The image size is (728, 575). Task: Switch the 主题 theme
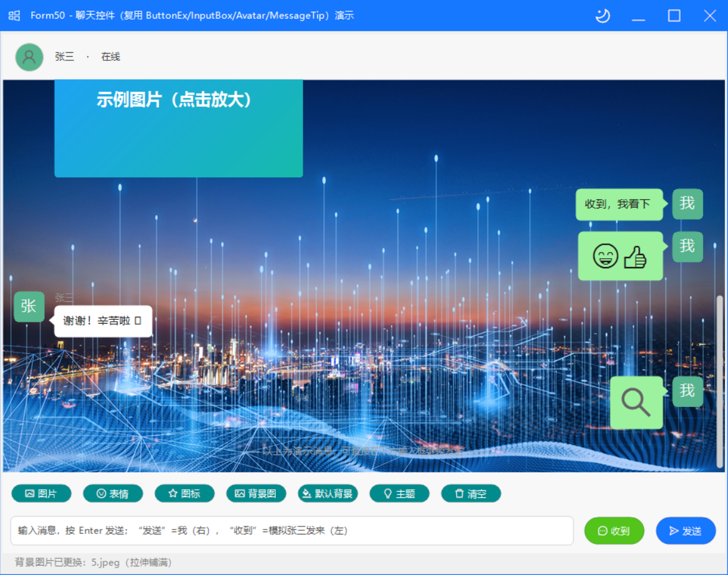[x=399, y=493]
